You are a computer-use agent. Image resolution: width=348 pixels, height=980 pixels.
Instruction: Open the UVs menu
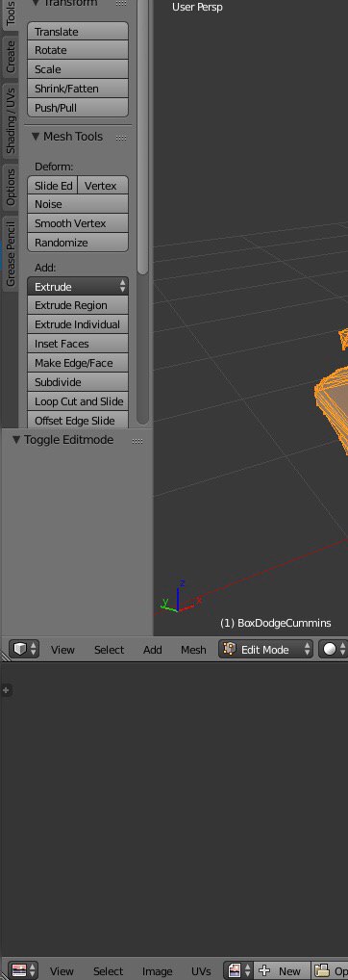[x=201, y=971]
